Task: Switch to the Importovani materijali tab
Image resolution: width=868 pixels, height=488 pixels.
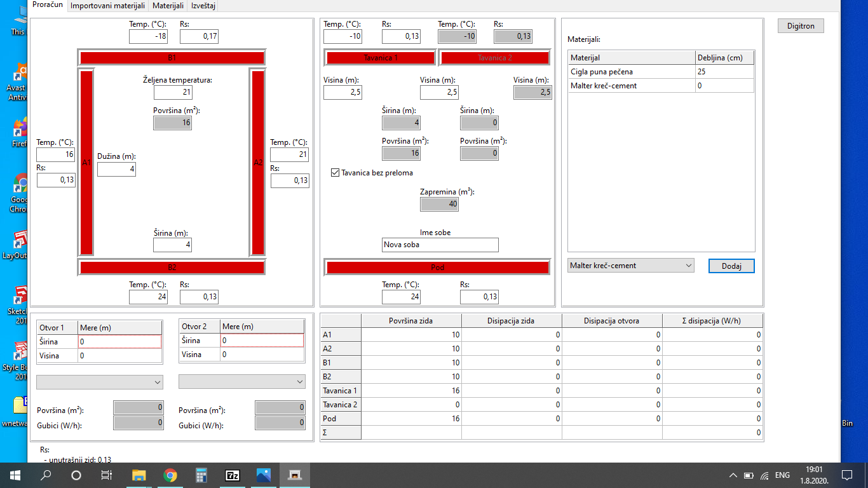Action: click(107, 6)
